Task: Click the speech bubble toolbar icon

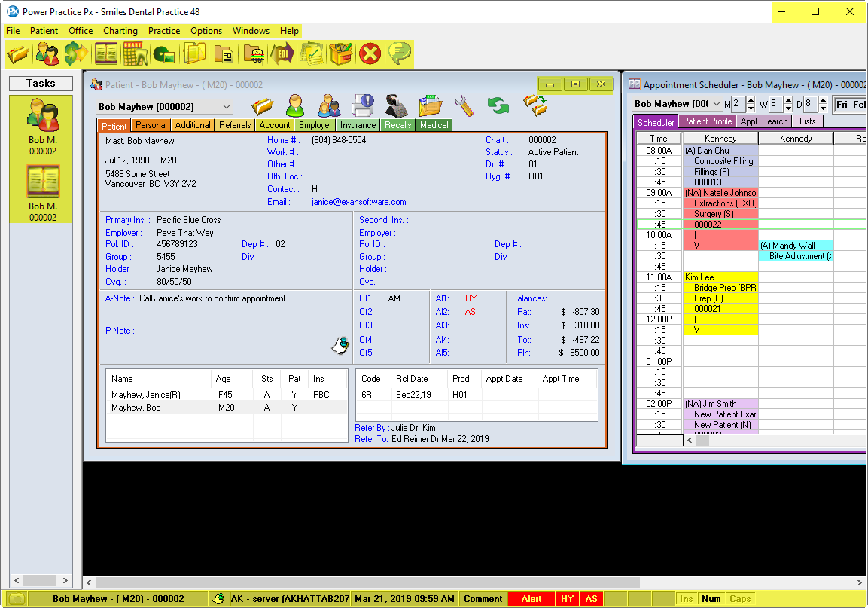Action: pos(399,54)
